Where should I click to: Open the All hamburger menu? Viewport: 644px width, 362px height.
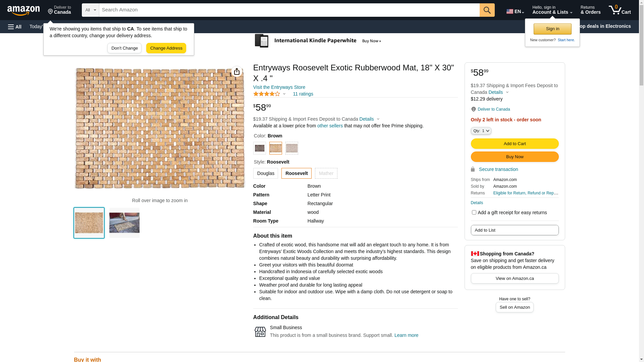[x=15, y=26]
